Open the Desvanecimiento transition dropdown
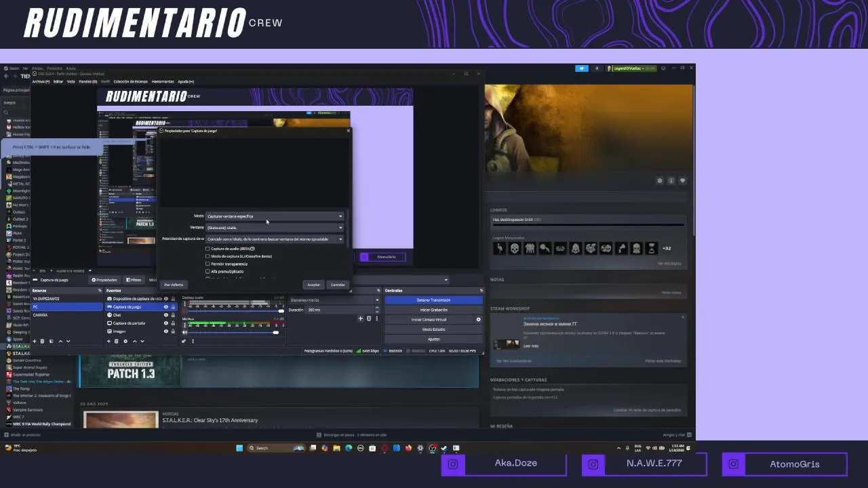This screenshot has width=868, height=488. coord(334,300)
